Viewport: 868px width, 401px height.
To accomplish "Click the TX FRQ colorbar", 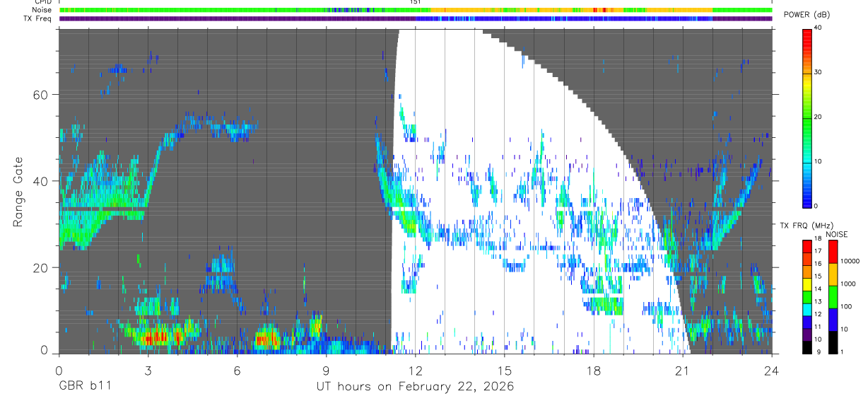I will [807, 297].
